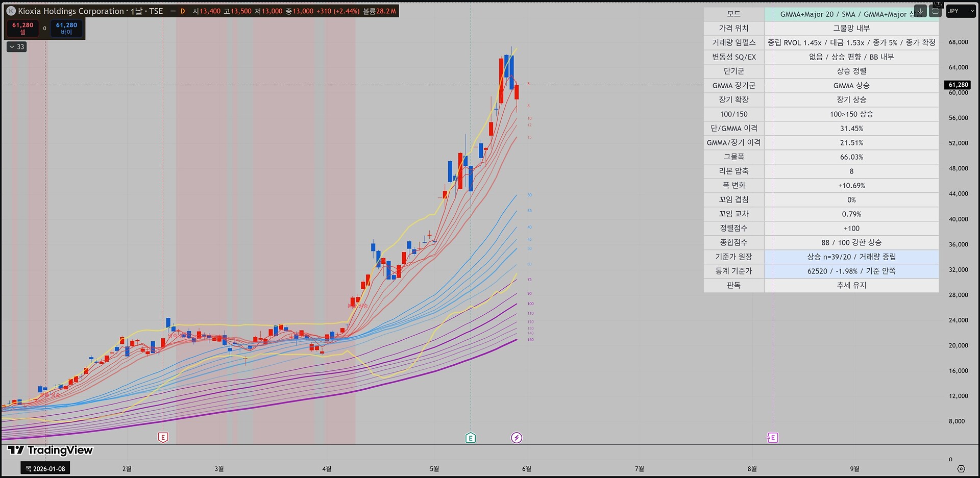Click the 기준가 원장 row label
The height and width of the screenshot is (478, 980).
coord(733,257)
